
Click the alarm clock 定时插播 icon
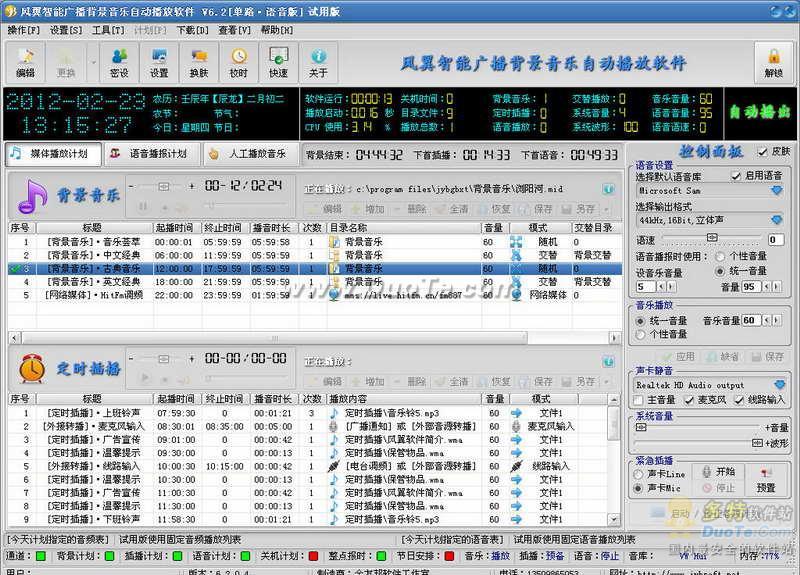pos(32,368)
